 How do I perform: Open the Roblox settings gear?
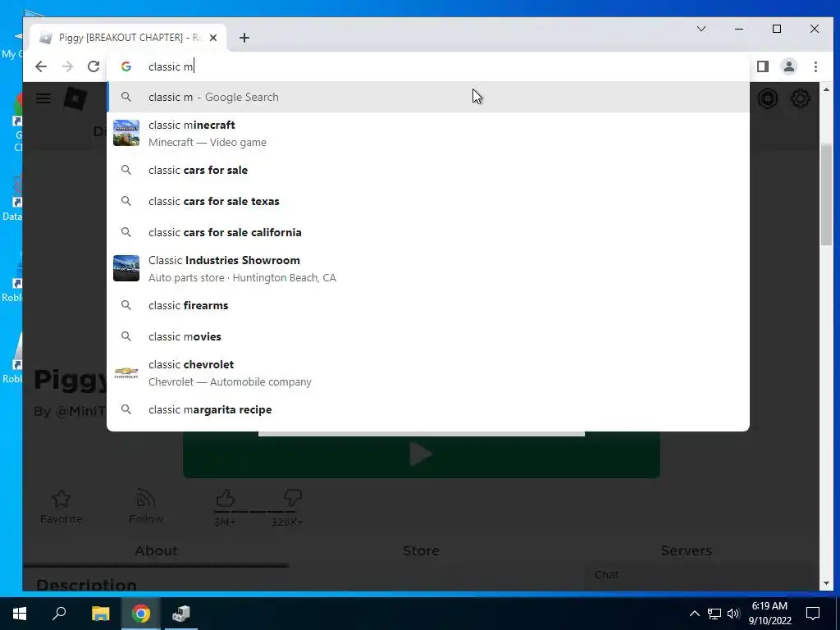(x=801, y=98)
